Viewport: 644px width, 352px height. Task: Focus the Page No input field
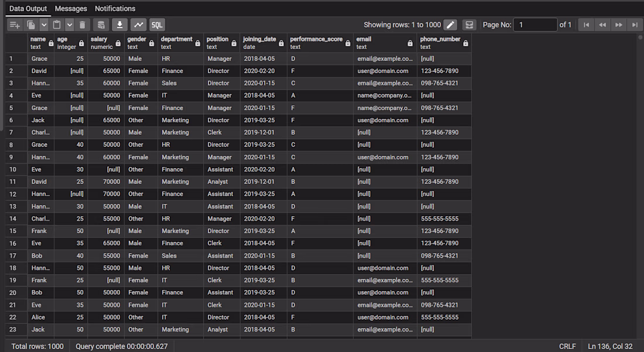click(535, 25)
